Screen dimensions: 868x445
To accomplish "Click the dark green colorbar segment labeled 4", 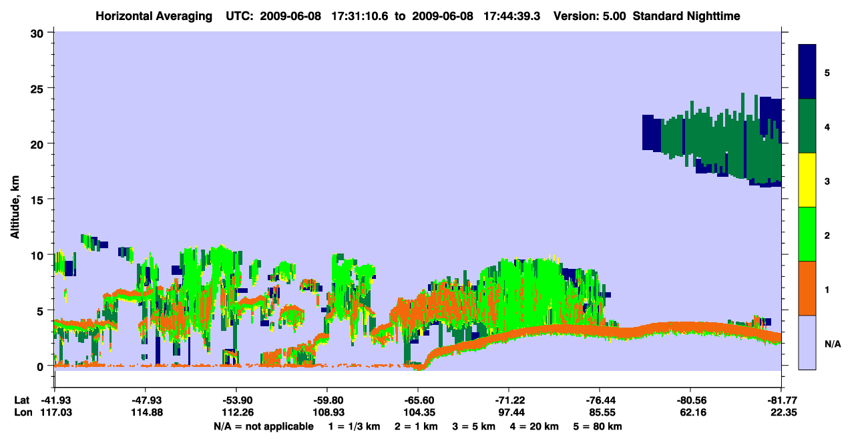I will tap(807, 126).
